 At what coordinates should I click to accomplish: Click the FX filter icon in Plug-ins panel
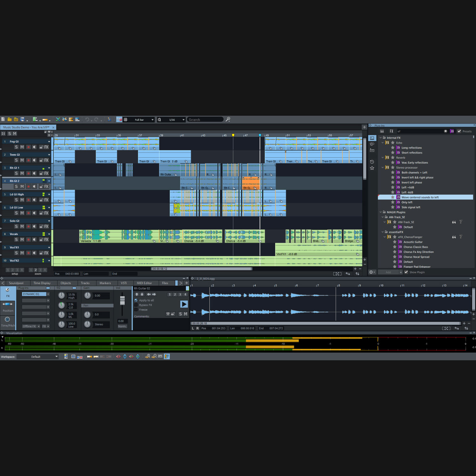tap(391, 131)
